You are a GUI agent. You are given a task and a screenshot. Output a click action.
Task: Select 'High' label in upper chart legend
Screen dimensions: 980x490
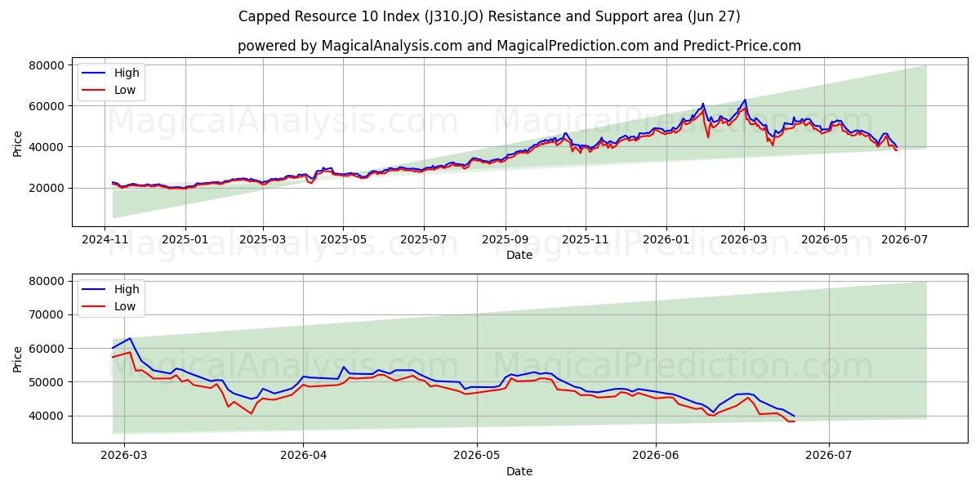click(x=127, y=73)
